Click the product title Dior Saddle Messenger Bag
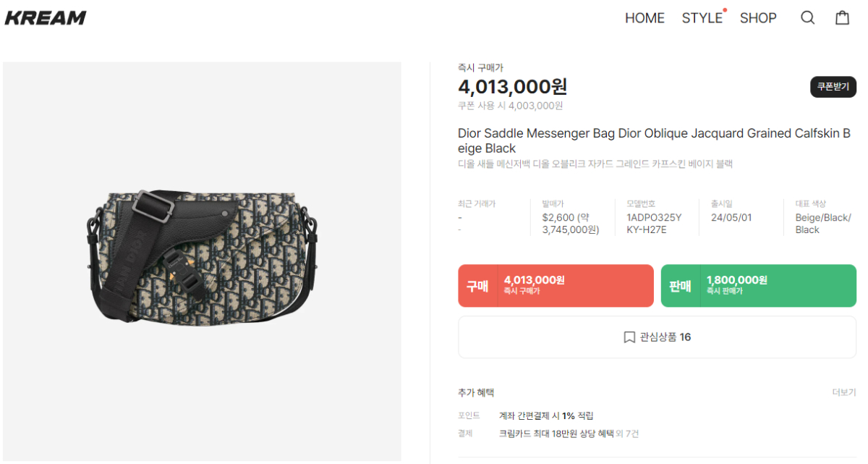The width and height of the screenshot is (868, 464). coord(654,140)
